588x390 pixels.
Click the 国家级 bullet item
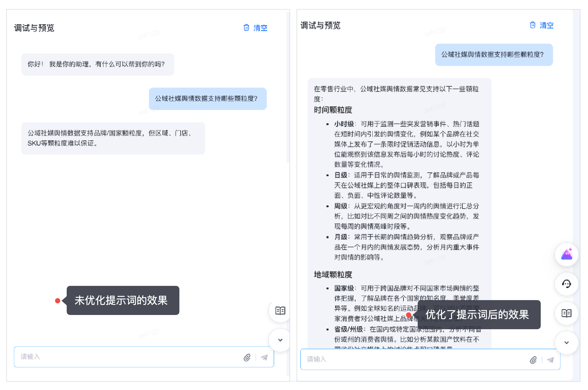(x=407, y=303)
